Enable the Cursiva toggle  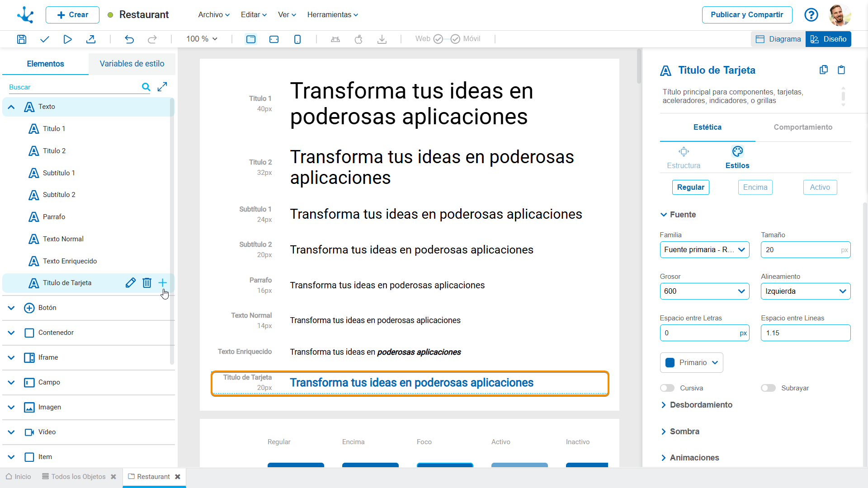(x=667, y=388)
